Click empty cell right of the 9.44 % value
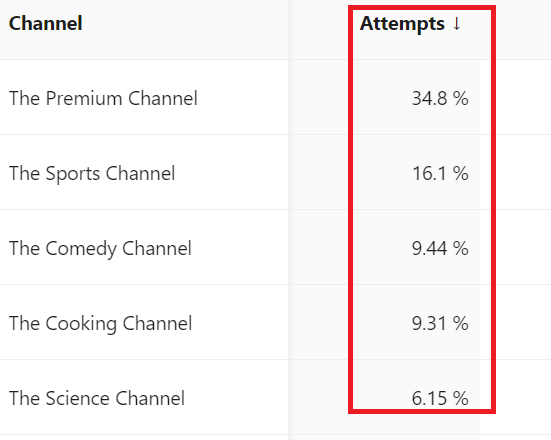 coord(524,247)
